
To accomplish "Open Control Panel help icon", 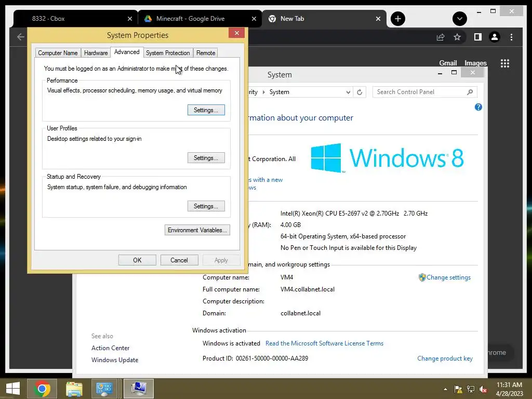I will (x=478, y=107).
